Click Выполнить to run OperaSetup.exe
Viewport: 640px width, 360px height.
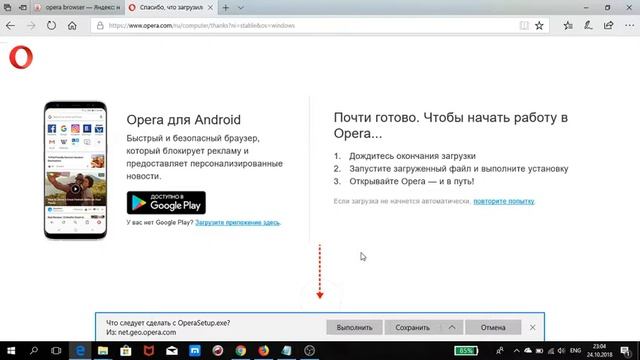point(354,327)
